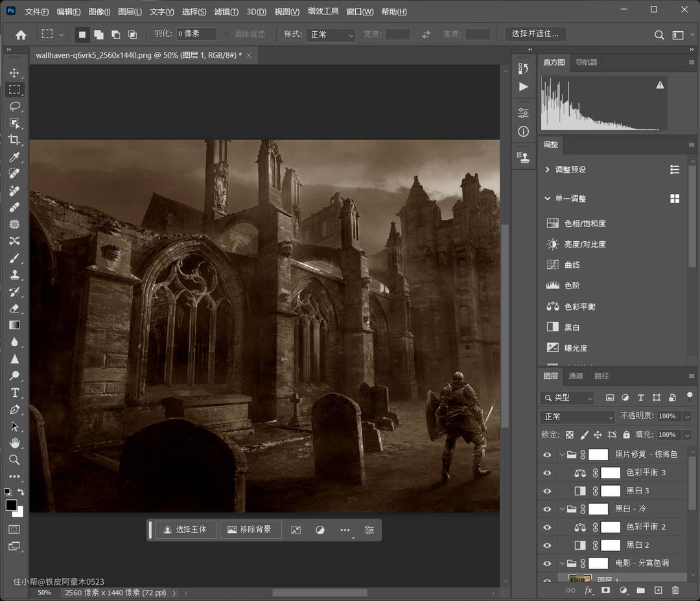Screen dimensions: 700x601
Task: Click the foreground color swatch
Action: click(x=11, y=505)
